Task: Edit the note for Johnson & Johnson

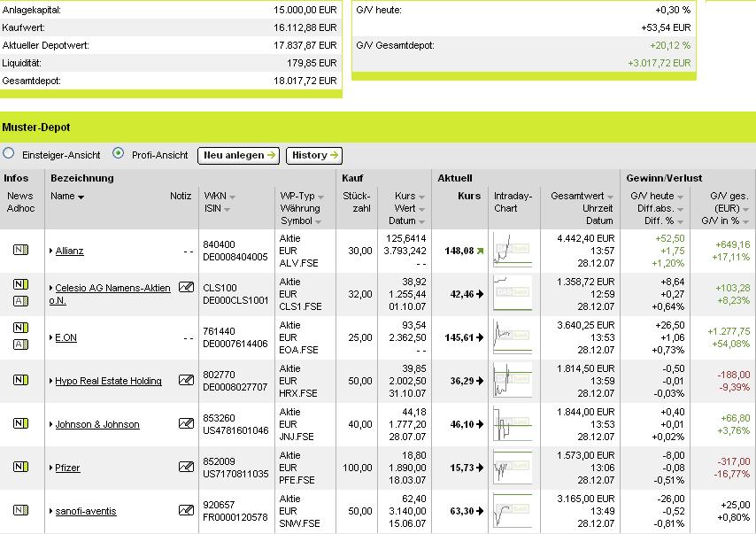Action: pyautogui.click(x=186, y=423)
